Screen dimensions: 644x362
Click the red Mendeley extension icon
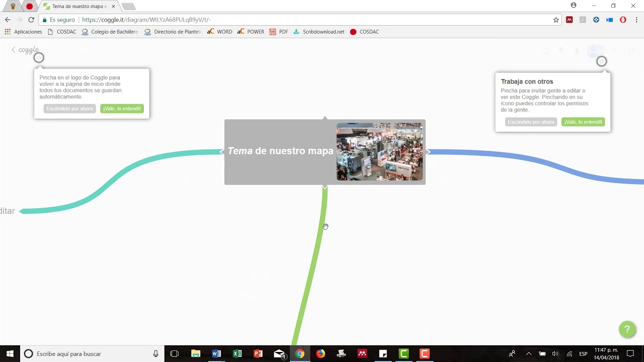click(570, 20)
